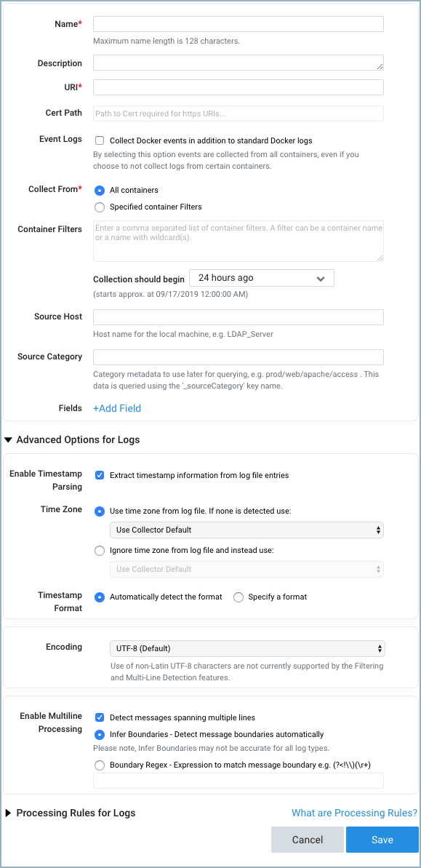Click the Cancel button
Viewport: 421px width, 868px height.
[x=307, y=840]
